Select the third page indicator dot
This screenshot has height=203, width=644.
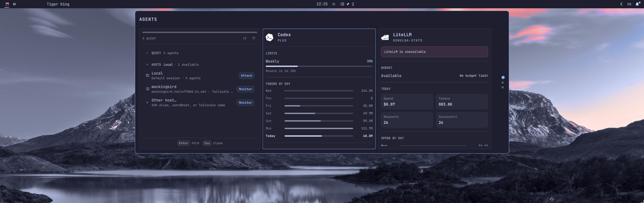(x=503, y=87)
